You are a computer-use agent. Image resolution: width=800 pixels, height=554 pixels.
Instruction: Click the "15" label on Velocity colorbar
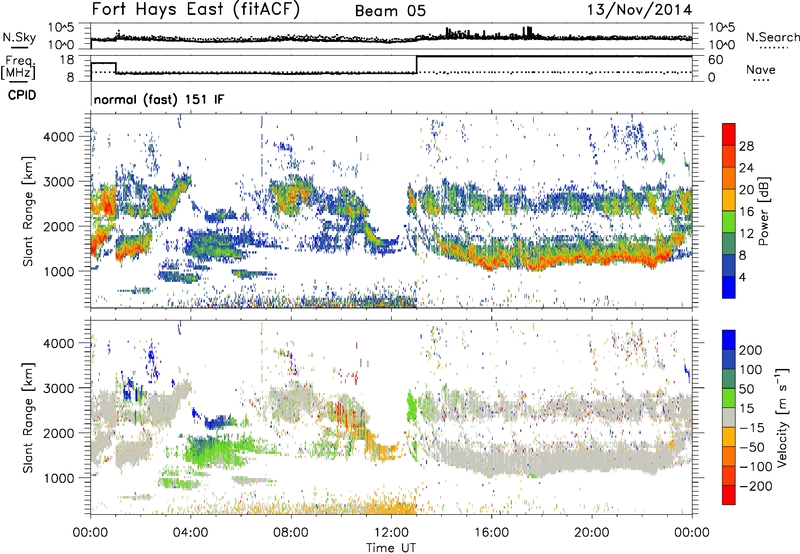point(746,409)
